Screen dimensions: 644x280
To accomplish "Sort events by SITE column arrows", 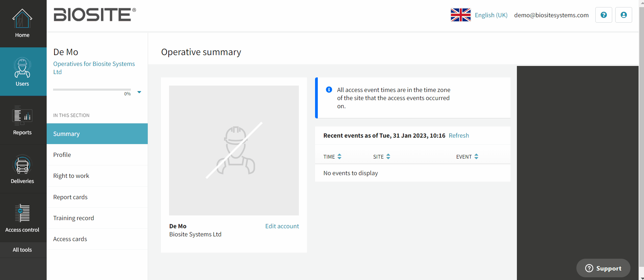I will 388,157.
